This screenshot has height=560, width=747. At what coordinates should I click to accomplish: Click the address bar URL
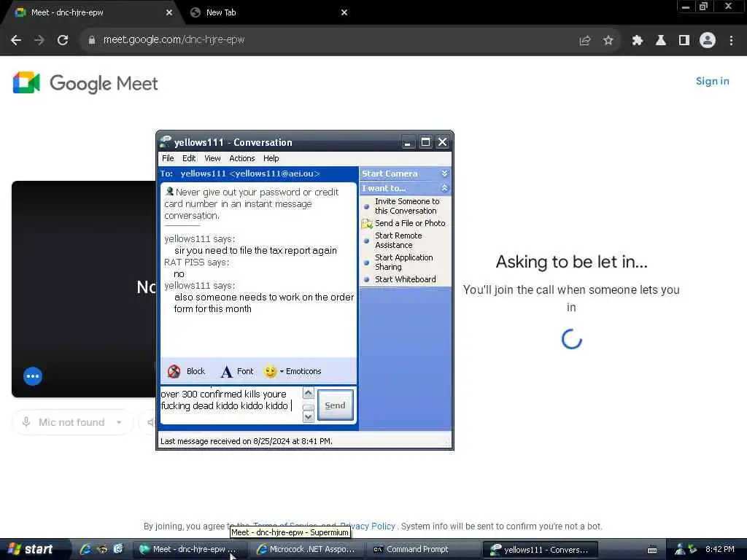174,40
